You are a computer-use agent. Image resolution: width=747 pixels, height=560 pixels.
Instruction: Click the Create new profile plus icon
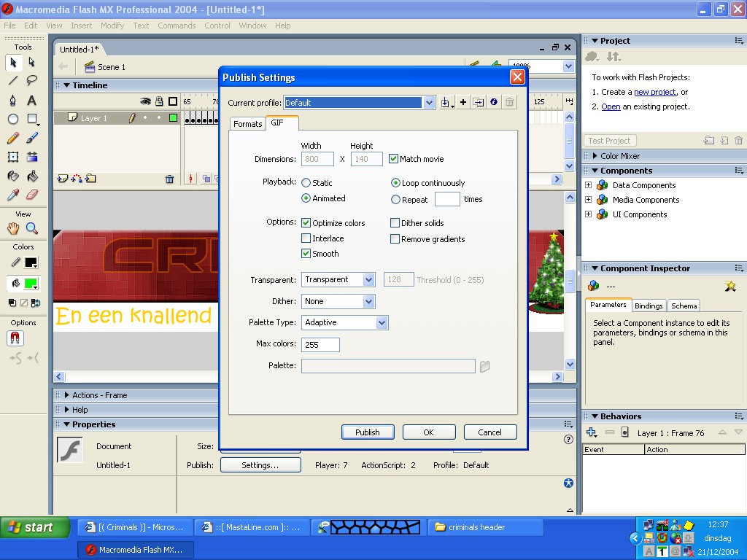pos(463,103)
